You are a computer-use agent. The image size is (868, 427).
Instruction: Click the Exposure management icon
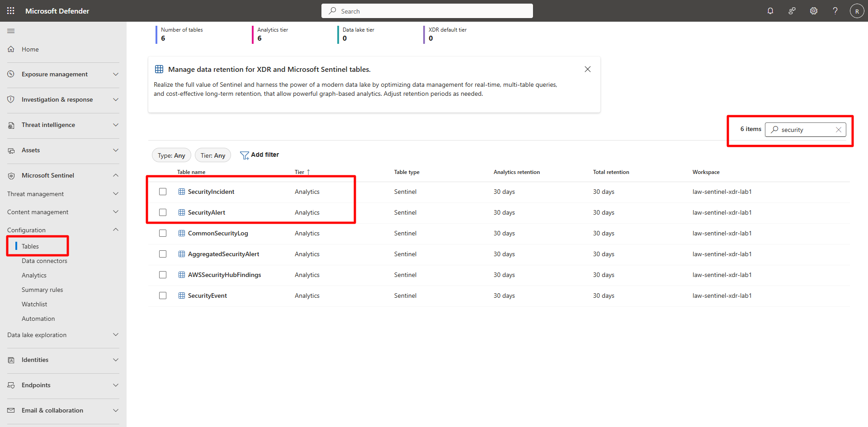point(11,74)
